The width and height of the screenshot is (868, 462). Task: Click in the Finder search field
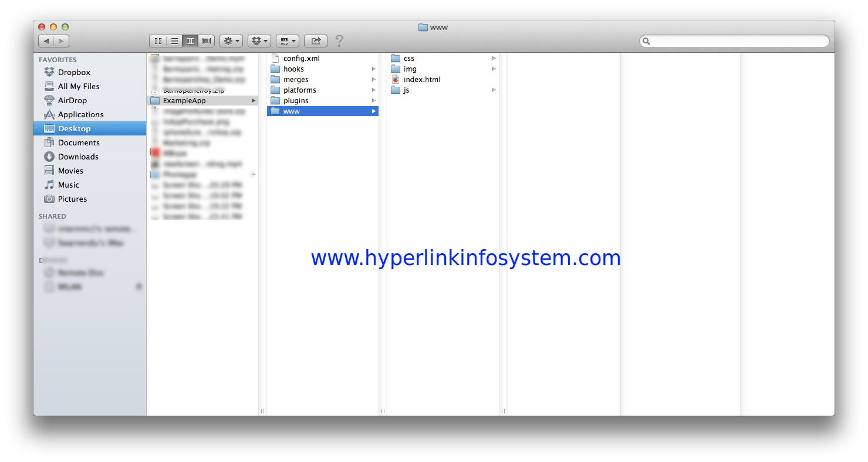[x=734, y=41]
